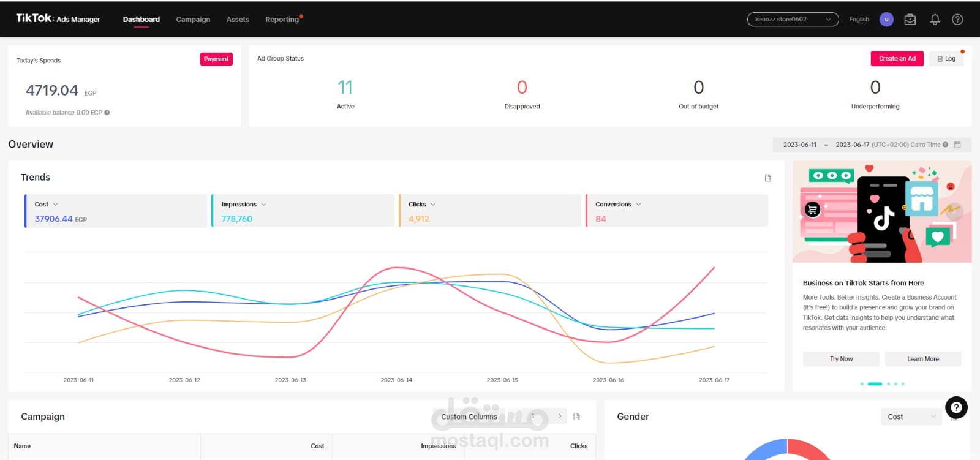The image size is (980, 460).
Task: Click the clicks value 4,912
Action: tap(419, 219)
